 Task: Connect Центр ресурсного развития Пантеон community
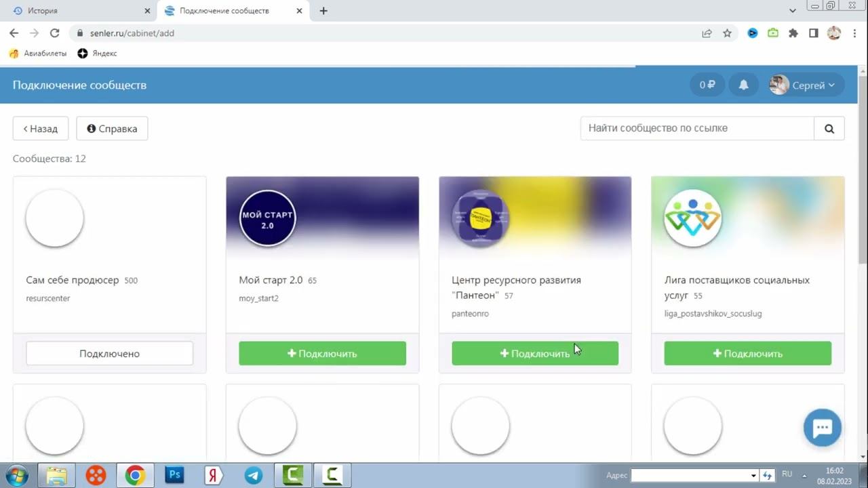coord(535,353)
